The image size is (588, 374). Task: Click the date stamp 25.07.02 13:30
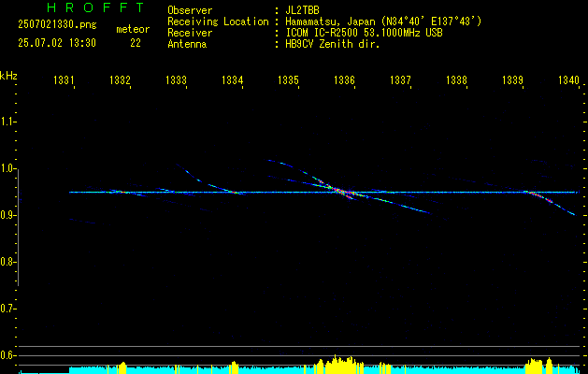(57, 43)
